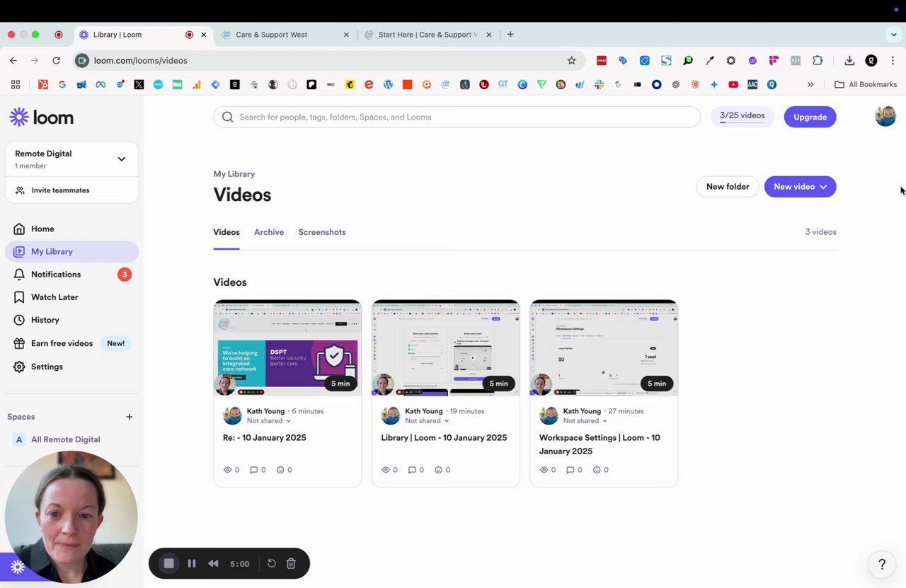Open the All Bookmarks folder
The image size is (906, 588).
866,84
